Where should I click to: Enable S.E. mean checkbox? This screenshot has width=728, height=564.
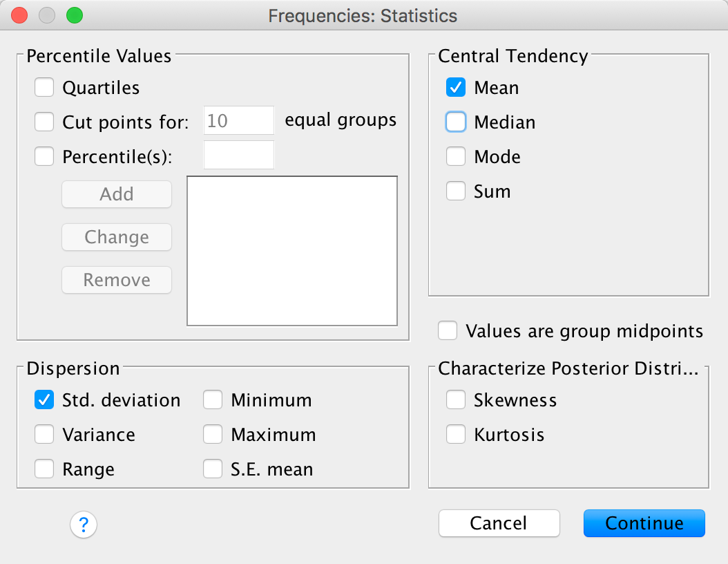point(213,469)
